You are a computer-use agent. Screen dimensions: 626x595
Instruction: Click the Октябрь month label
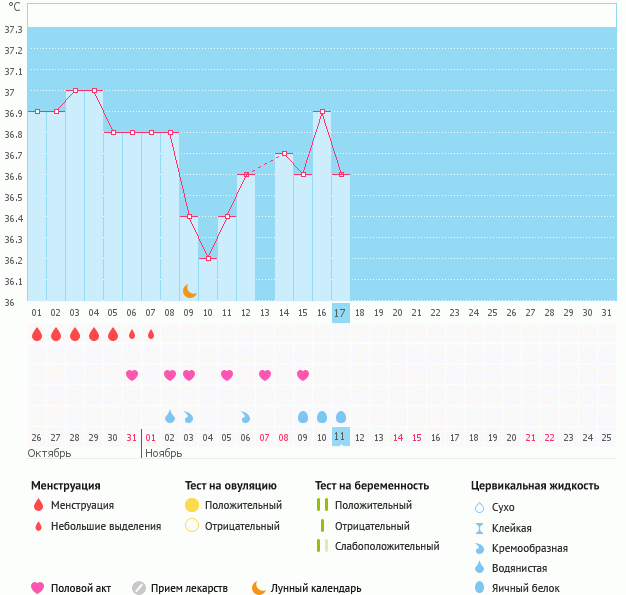(x=48, y=453)
